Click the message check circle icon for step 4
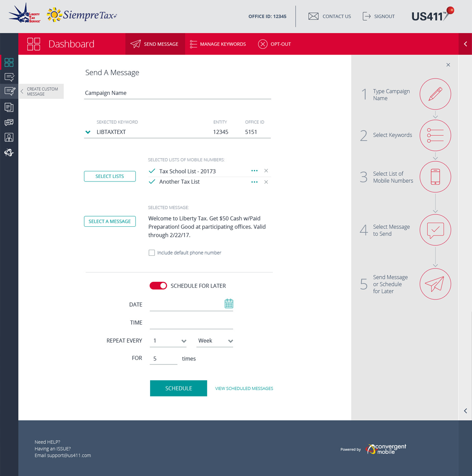This screenshot has height=476, width=472. (435, 230)
